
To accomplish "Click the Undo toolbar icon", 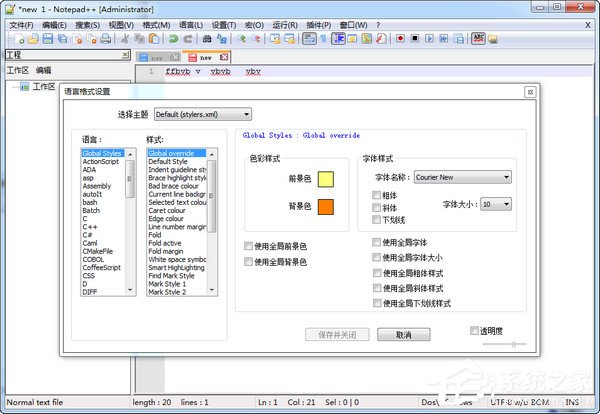I will pos(173,38).
